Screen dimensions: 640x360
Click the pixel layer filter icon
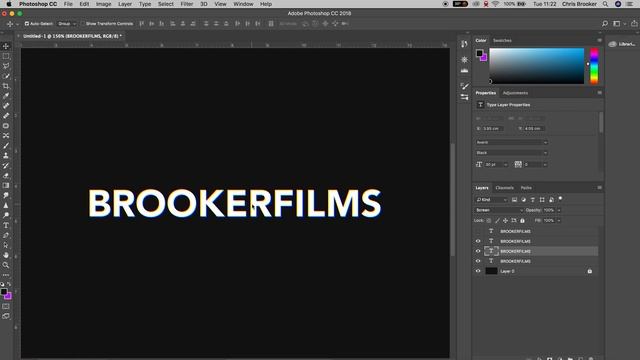514,200
